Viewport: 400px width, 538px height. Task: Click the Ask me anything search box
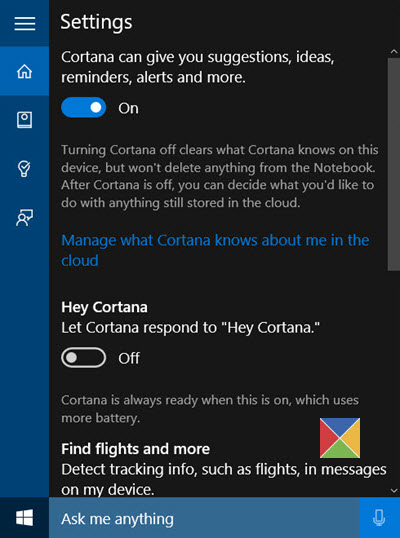pos(204,517)
